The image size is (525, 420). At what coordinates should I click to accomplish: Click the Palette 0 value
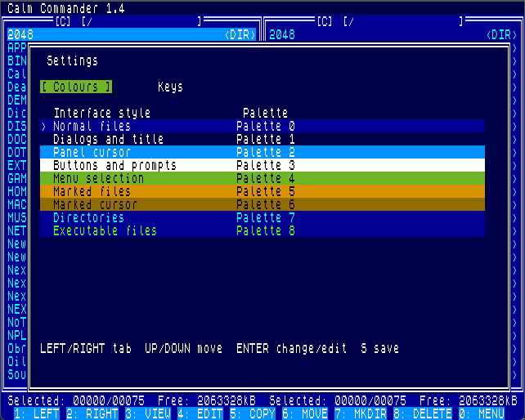click(x=266, y=126)
